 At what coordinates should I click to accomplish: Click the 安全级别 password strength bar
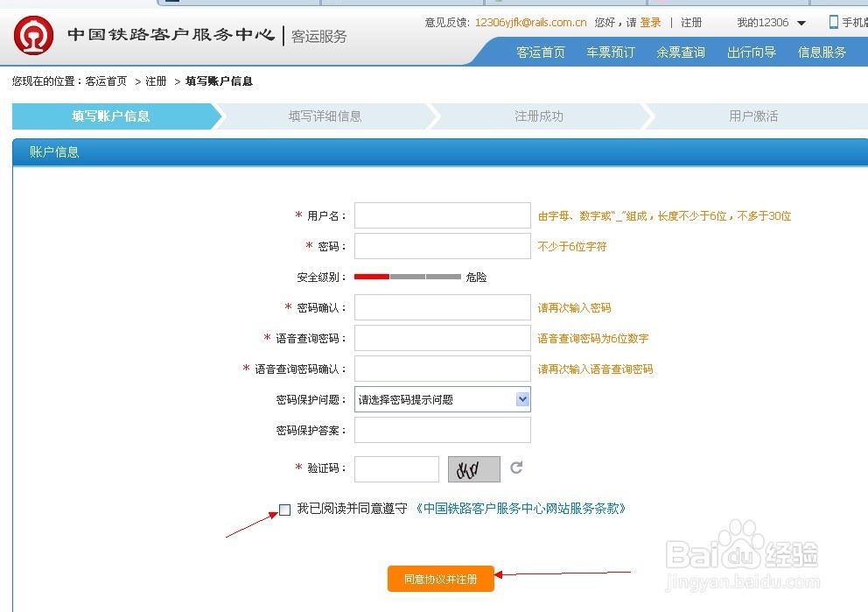408,277
